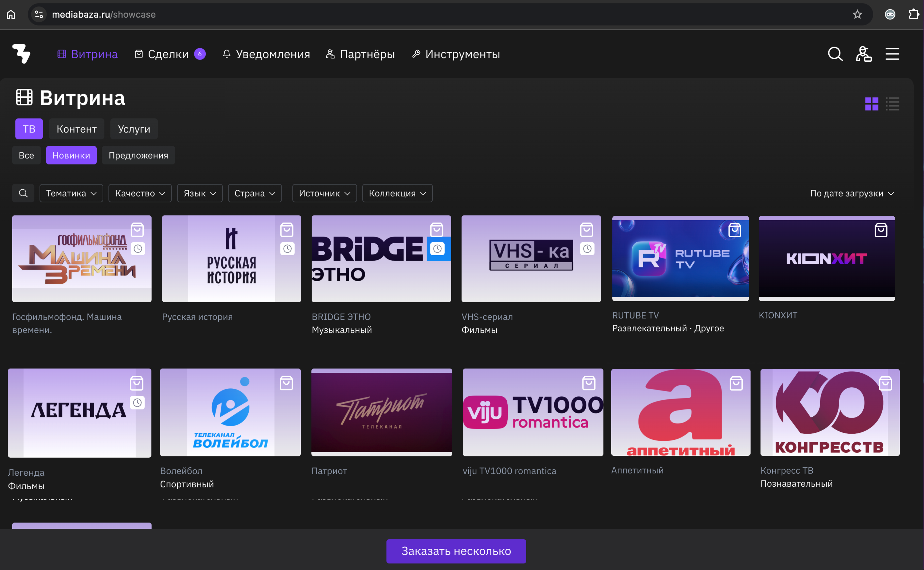This screenshot has width=924, height=570.
Task: Click cart icon on Волейбол channel card
Action: [286, 383]
